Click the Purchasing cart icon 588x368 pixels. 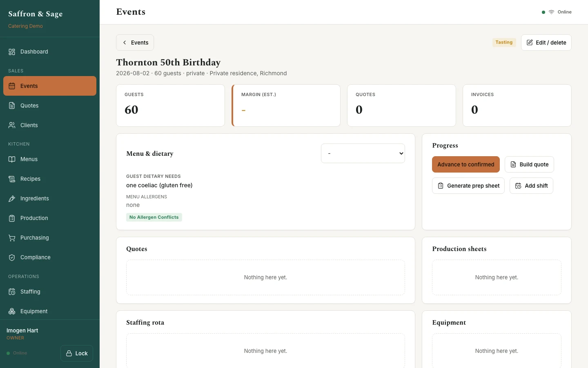point(12,238)
